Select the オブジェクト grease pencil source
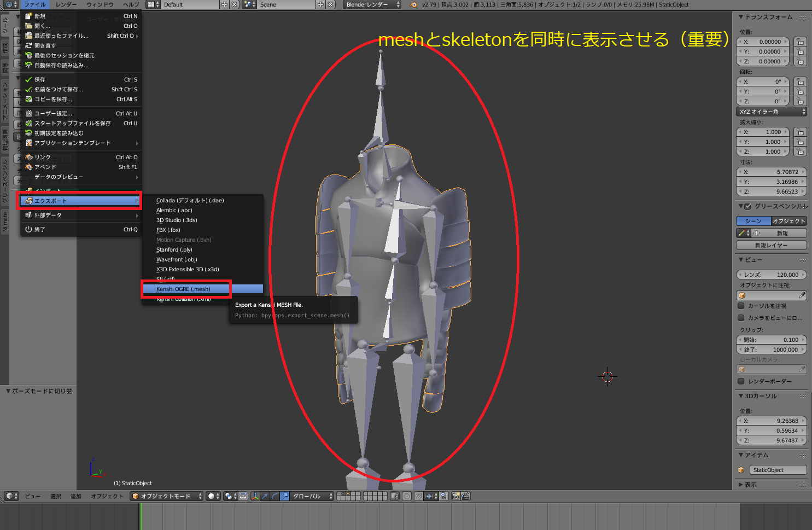 click(789, 221)
